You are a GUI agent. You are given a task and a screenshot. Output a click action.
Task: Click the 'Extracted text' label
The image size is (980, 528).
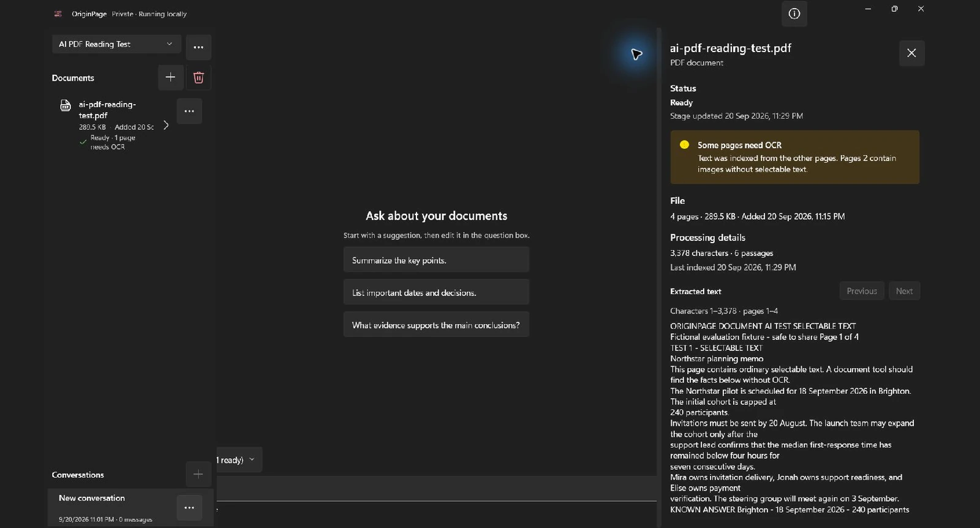(695, 292)
